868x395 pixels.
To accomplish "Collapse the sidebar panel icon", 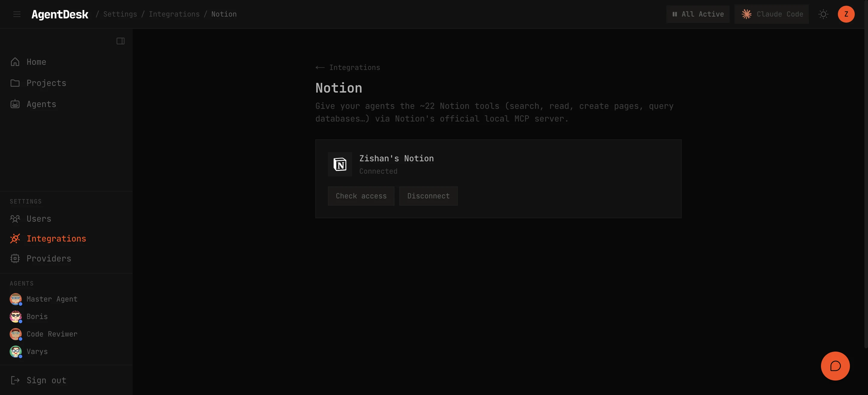I will click(x=121, y=41).
